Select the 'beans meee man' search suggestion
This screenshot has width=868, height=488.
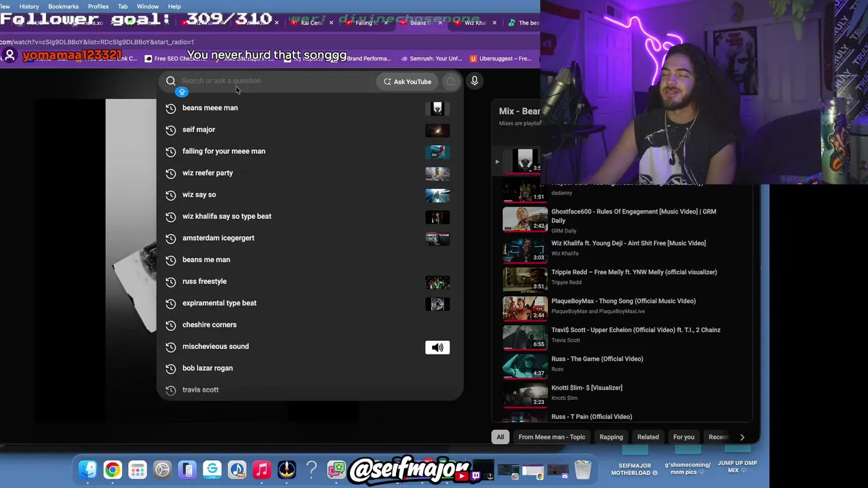[x=310, y=108]
